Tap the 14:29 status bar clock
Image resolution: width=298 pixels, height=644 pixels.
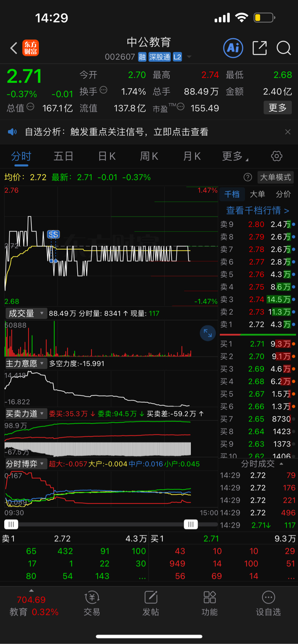(51, 18)
